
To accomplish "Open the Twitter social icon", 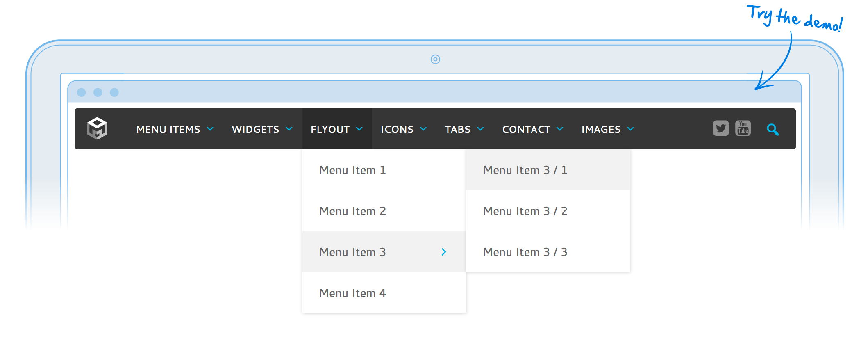I will click(720, 128).
